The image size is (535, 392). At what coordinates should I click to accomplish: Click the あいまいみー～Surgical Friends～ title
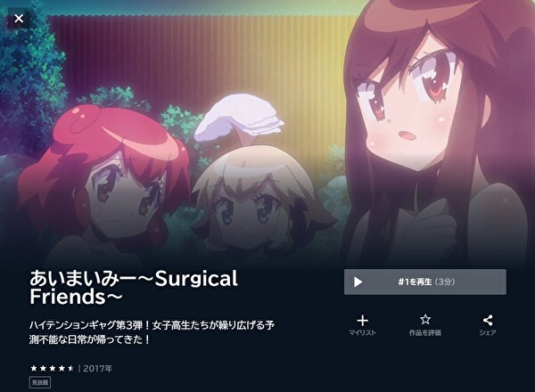tap(134, 288)
